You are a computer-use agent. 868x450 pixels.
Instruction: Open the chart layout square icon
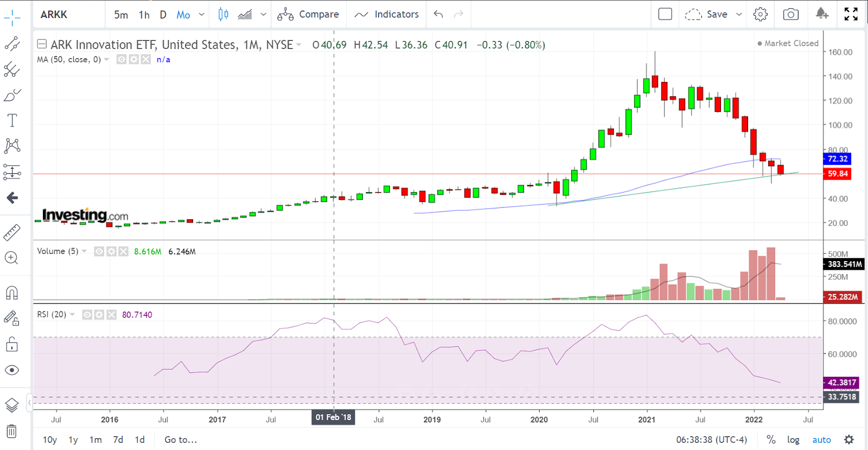665,14
